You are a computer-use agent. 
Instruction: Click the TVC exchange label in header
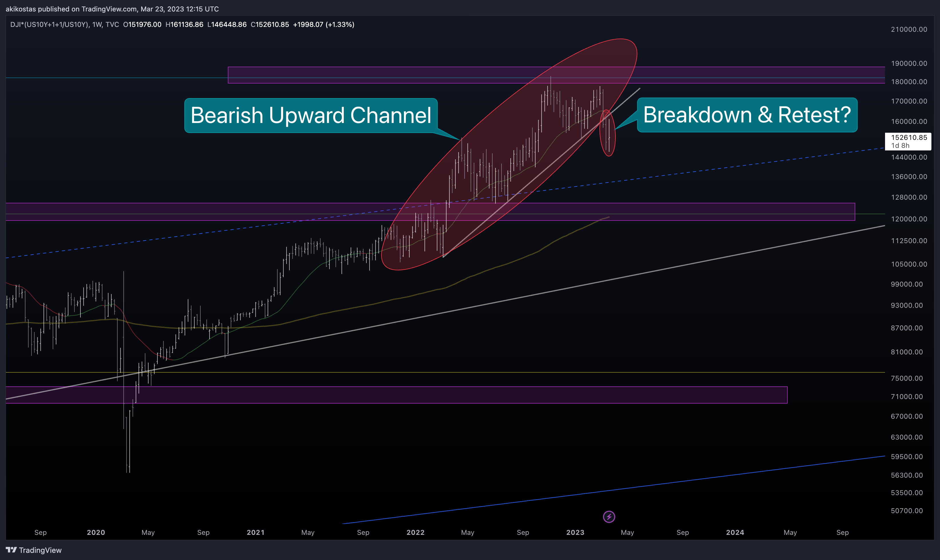coord(112,25)
